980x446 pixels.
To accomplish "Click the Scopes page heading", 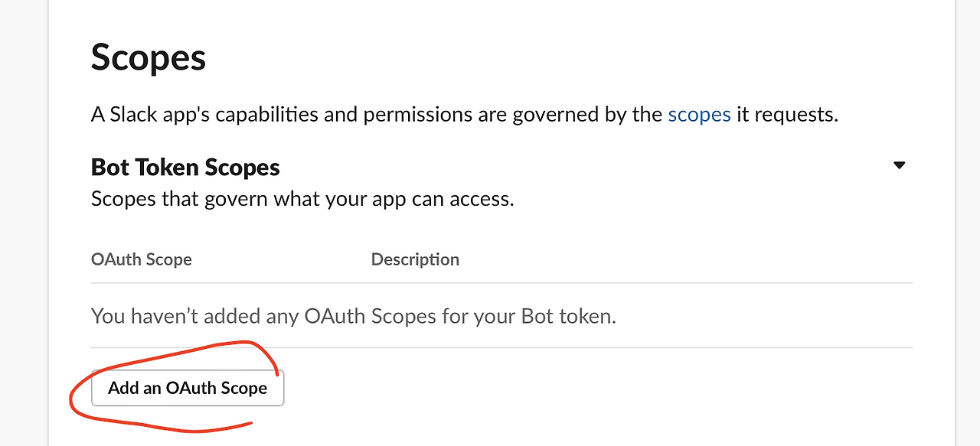I will tap(148, 57).
